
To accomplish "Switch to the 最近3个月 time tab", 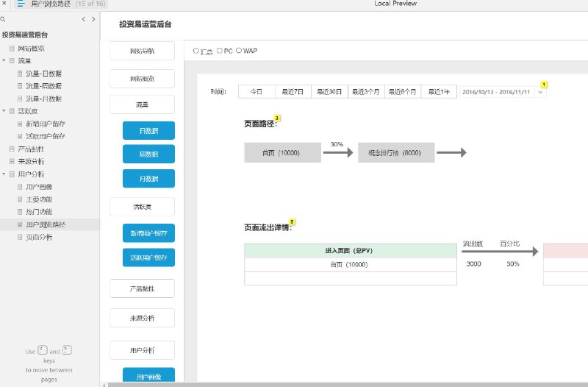I will (366, 92).
